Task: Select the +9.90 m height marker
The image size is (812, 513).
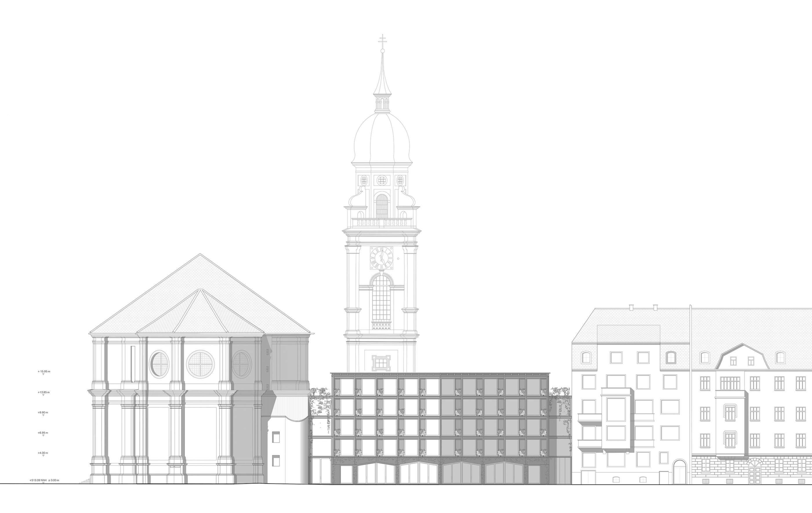Action: tap(43, 413)
